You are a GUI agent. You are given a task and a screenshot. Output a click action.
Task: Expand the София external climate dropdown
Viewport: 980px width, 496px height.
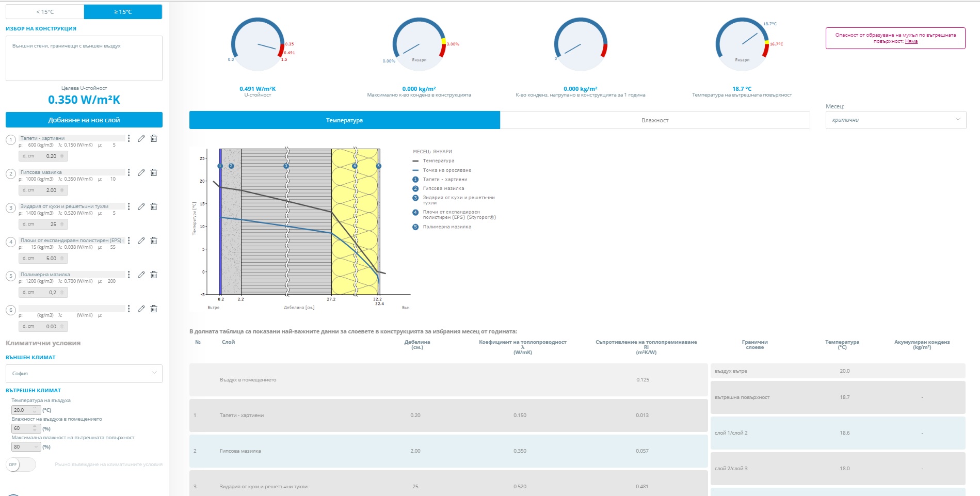click(x=84, y=373)
